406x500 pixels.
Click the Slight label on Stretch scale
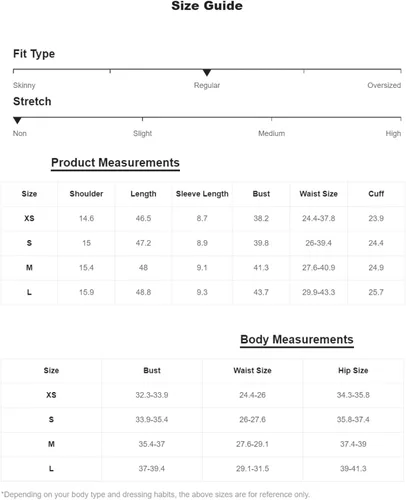click(x=142, y=134)
